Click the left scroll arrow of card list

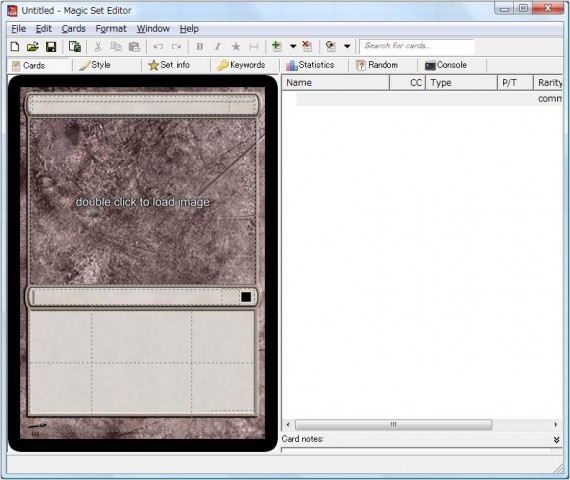pos(288,424)
